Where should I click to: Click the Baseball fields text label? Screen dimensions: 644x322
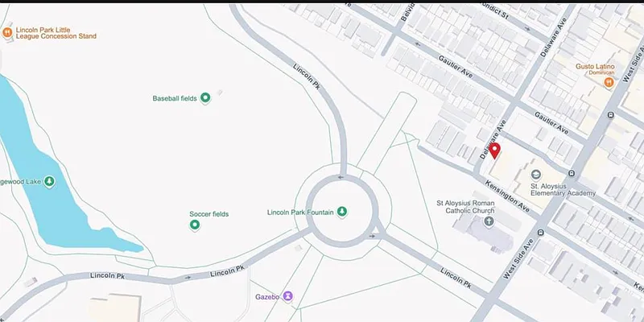click(175, 99)
